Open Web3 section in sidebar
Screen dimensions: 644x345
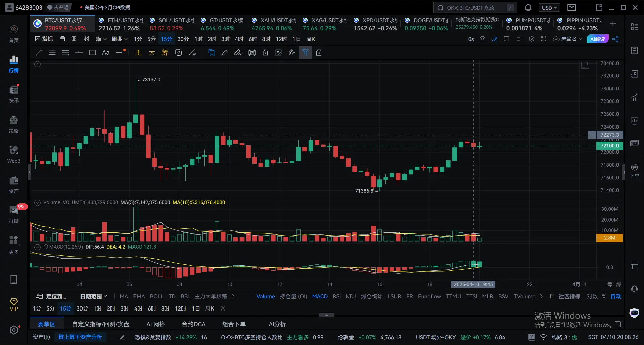[14, 155]
